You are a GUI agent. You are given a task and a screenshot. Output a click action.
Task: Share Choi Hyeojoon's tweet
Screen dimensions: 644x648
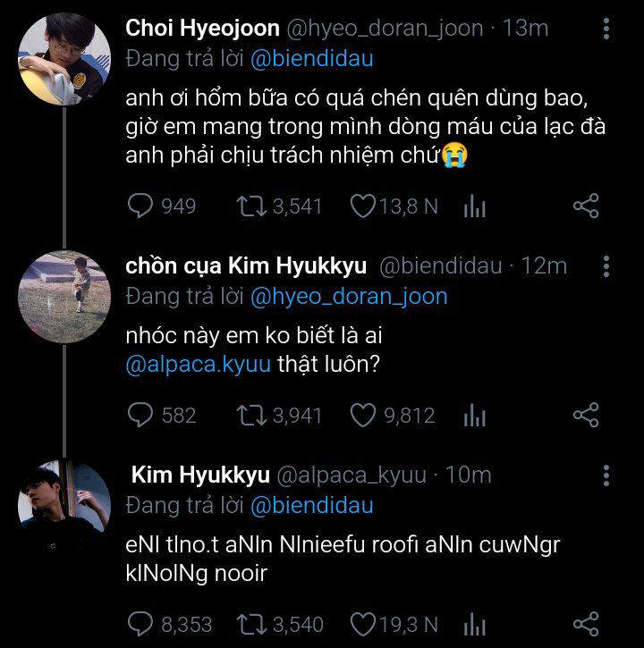(585, 206)
